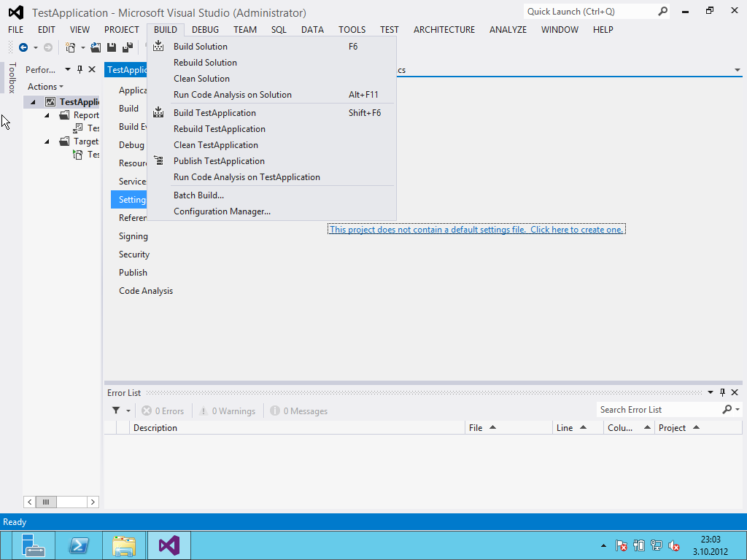Click the Action Center flag tray icon
Viewport: 747px width, 560px height.
point(621,545)
